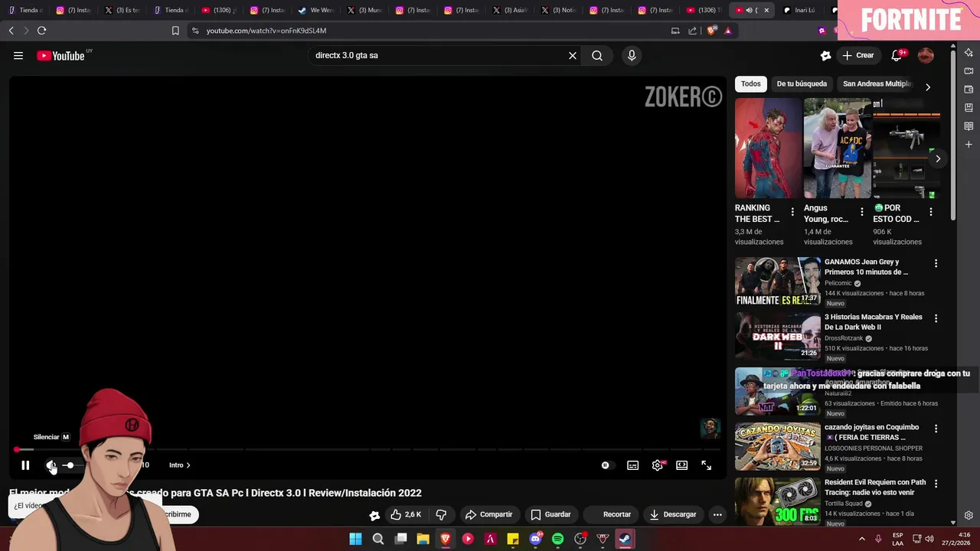This screenshot has height=551, width=980.
Task: Select the De tu búsqueda chip
Action: 802,83
